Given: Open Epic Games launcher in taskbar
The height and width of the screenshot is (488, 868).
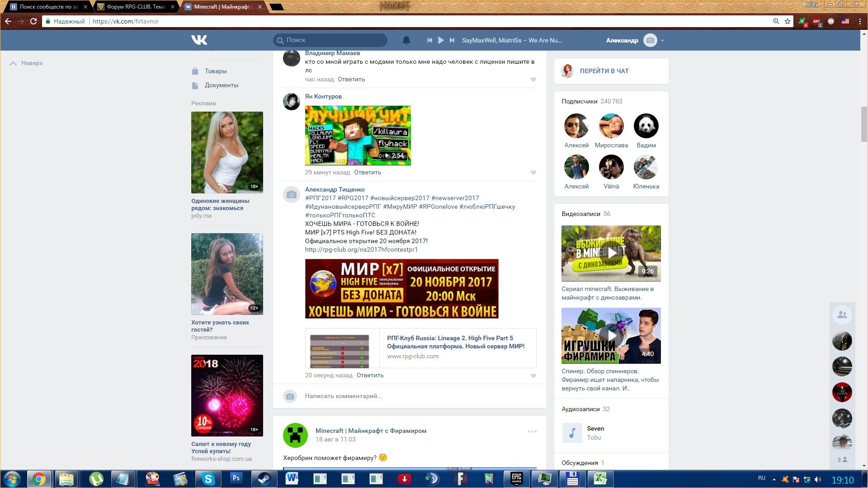Looking at the screenshot, I should tap(516, 479).
